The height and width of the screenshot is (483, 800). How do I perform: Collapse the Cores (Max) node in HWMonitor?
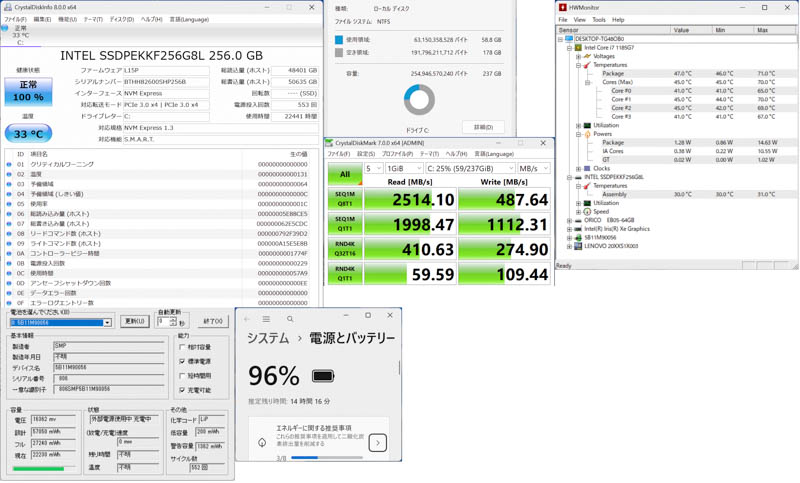click(x=588, y=82)
